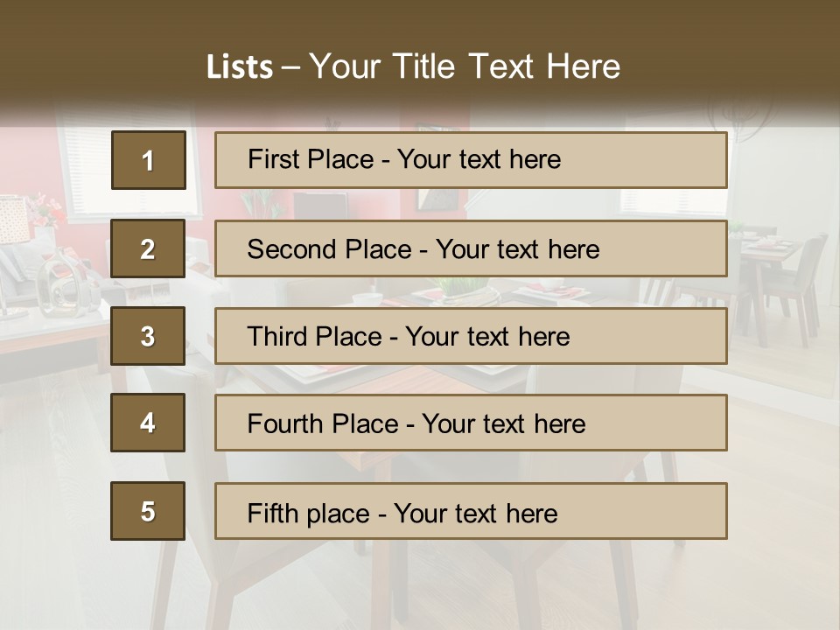Click the pendant light fixture top right

[x=742, y=116]
